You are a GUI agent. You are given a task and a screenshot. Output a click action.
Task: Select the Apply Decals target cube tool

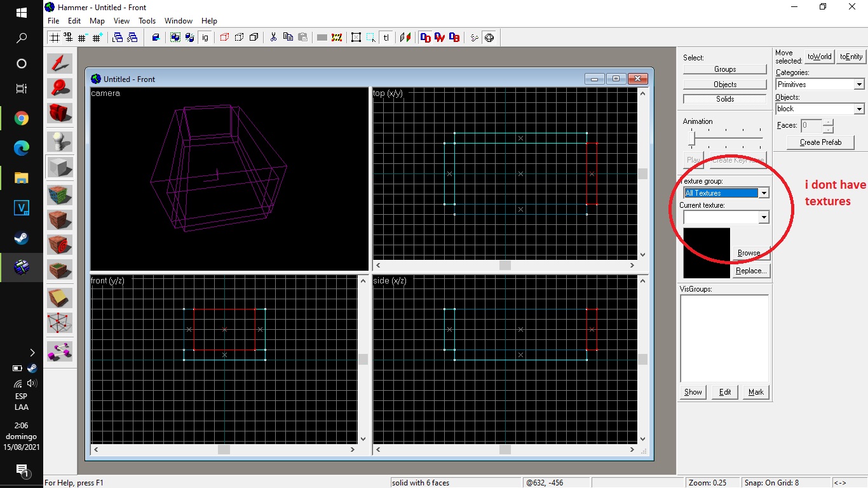pos(60,244)
